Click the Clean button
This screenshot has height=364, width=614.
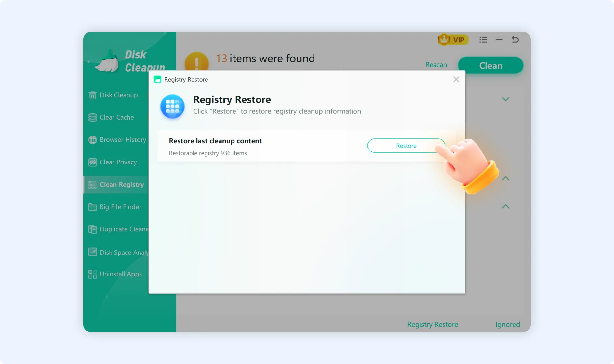(490, 65)
